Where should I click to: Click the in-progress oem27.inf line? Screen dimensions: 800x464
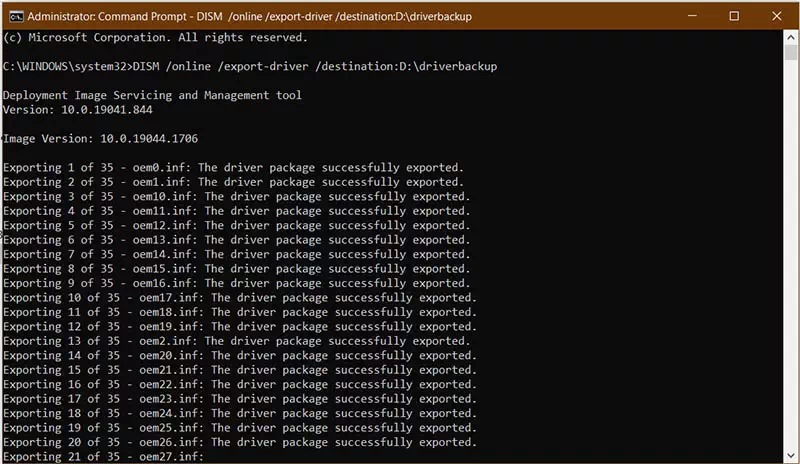[x=104, y=457]
